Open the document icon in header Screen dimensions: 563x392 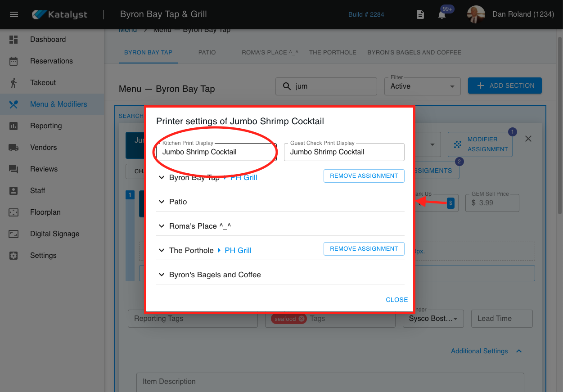pos(420,15)
